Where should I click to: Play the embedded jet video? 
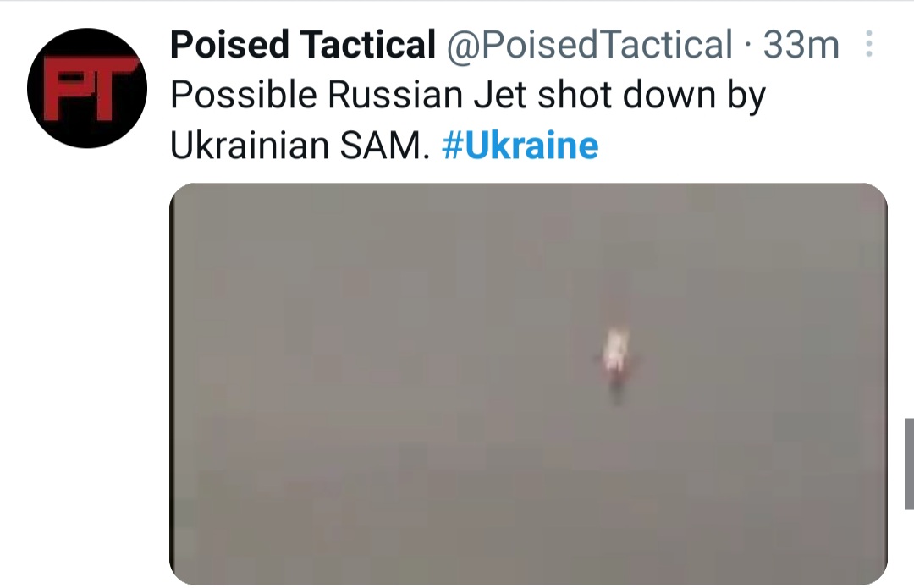coord(528,384)
